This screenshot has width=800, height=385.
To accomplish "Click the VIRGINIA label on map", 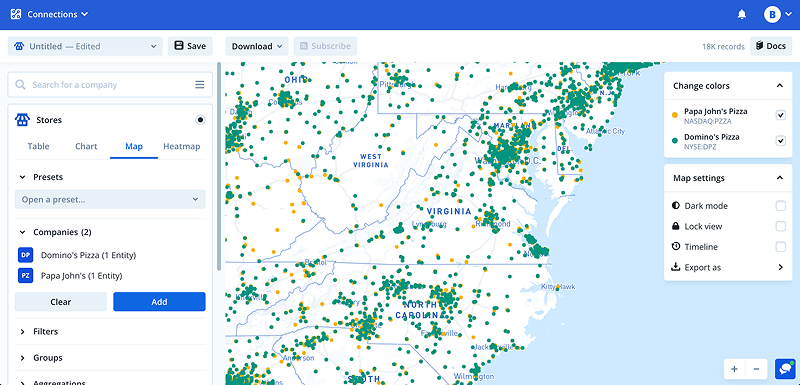I will point(449,211).
